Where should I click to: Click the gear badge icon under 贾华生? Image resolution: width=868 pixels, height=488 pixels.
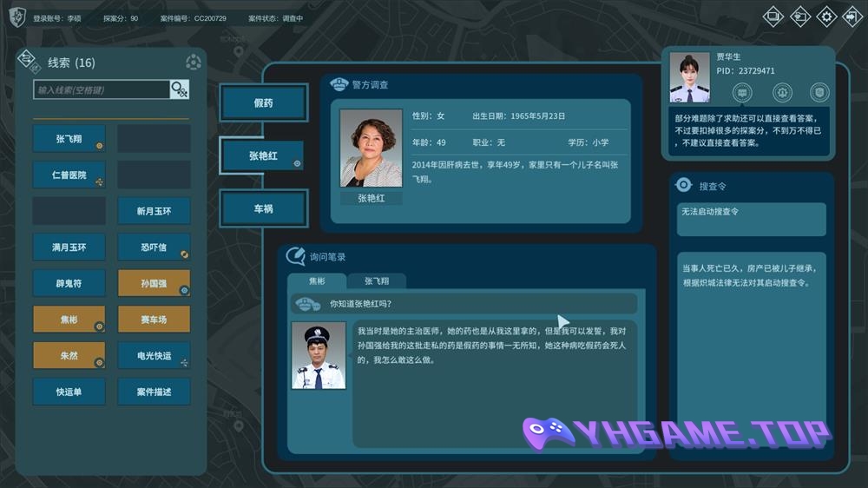pos(780,91)
